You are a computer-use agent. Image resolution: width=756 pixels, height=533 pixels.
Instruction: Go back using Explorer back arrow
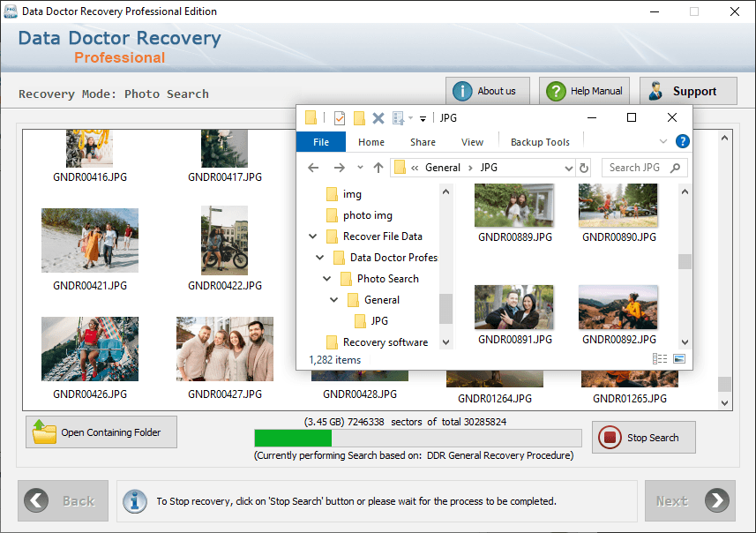click(x=313, y=168)
